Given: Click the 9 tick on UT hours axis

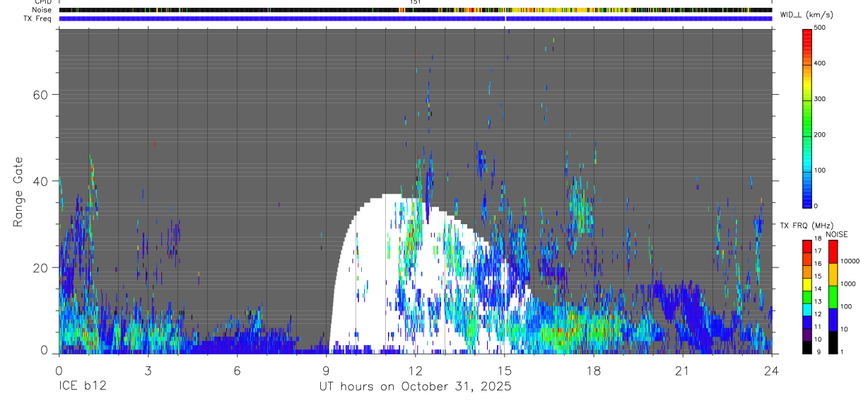Looking at the screenshot, I should [x=326, y=370].
